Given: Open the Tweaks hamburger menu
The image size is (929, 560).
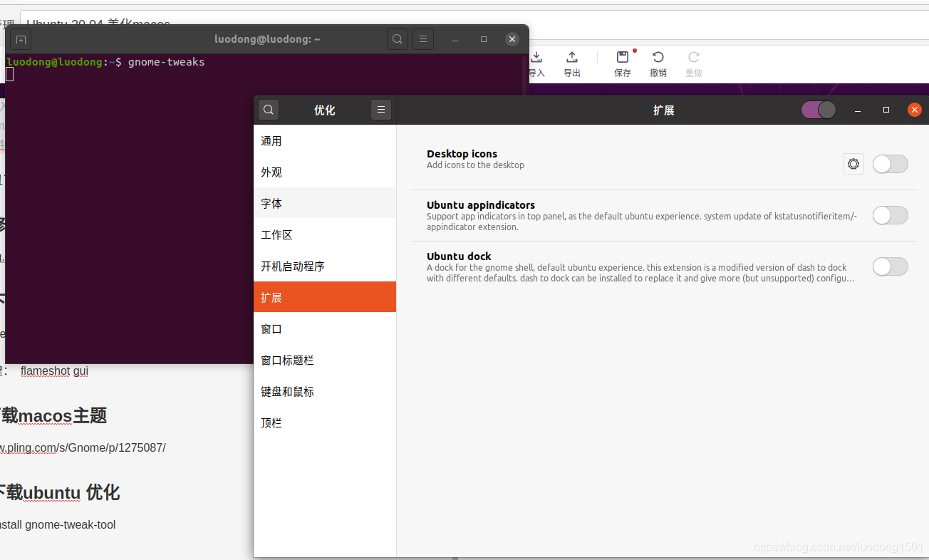Looking at the screenshot, I should (x=381, y=110).
